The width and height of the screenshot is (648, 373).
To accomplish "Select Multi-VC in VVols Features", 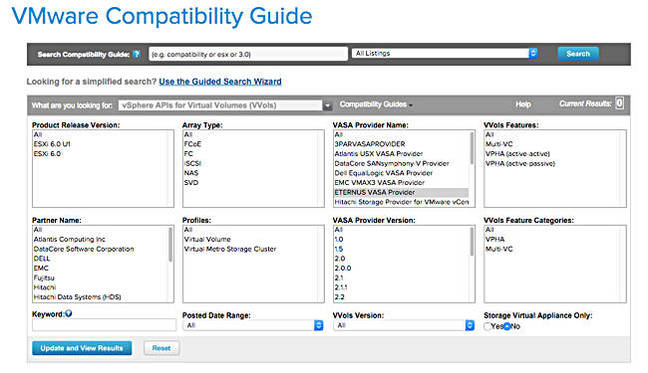I will click(499, 144).
